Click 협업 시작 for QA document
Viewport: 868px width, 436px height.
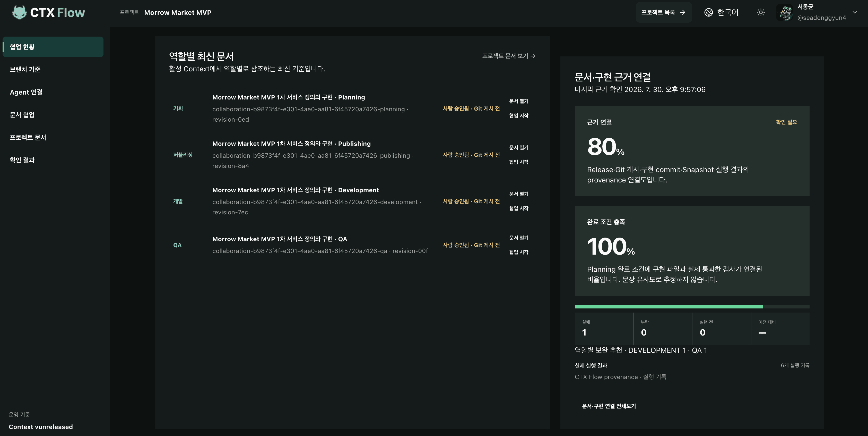[519, 252]
